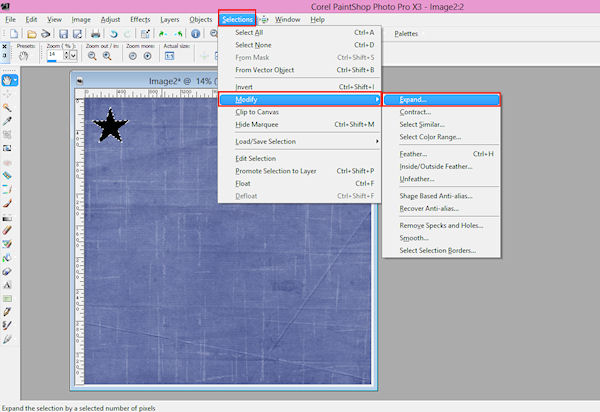
Task: Click the Zoom more plus circle icon
Action: point(147,56)
